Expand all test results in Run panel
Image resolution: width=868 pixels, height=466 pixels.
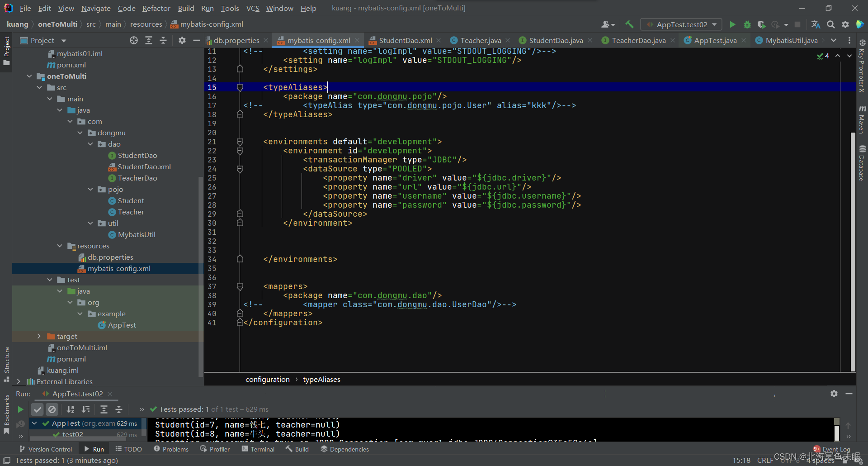[104, 409]
